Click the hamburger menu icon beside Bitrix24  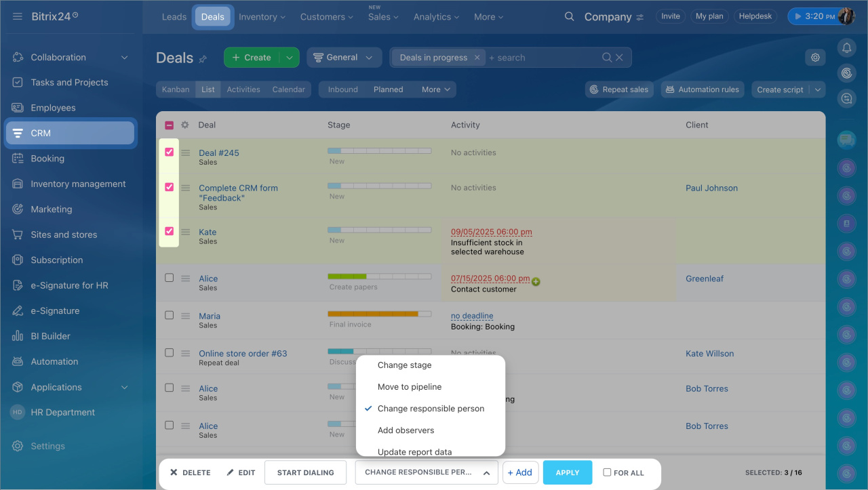(18, 16)
